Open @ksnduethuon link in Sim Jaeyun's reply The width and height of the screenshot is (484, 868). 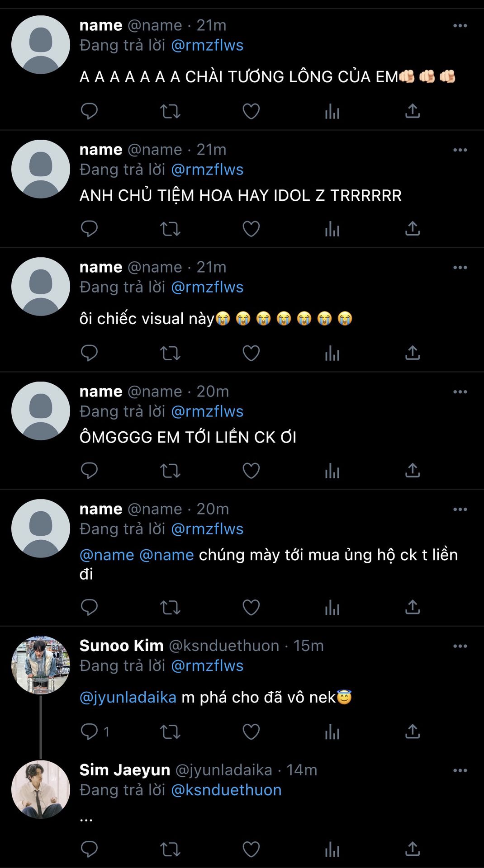226,790
